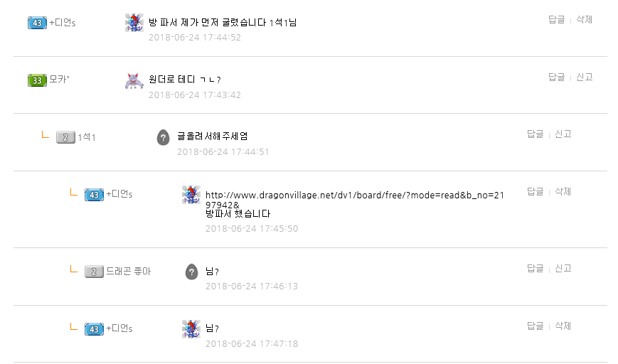Click the level 2 badge beside 1석1
The width and height of the screenshot is (618, 364).
pos(65,137)
